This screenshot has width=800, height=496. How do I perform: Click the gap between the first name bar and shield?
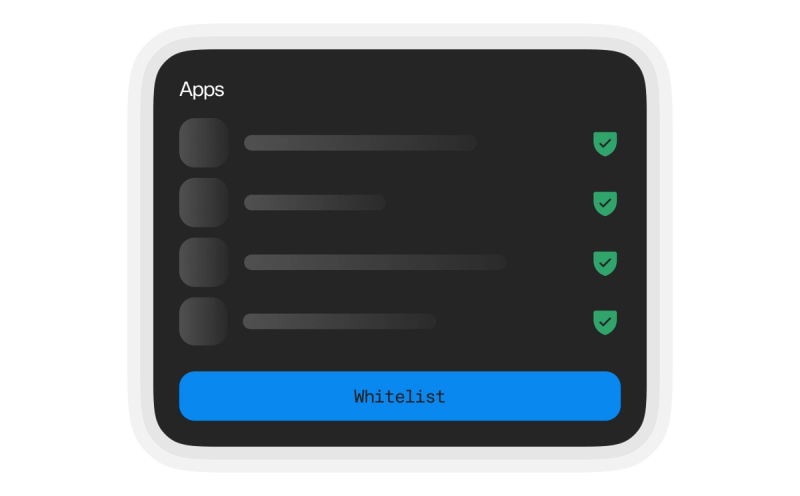click(535, 143)
